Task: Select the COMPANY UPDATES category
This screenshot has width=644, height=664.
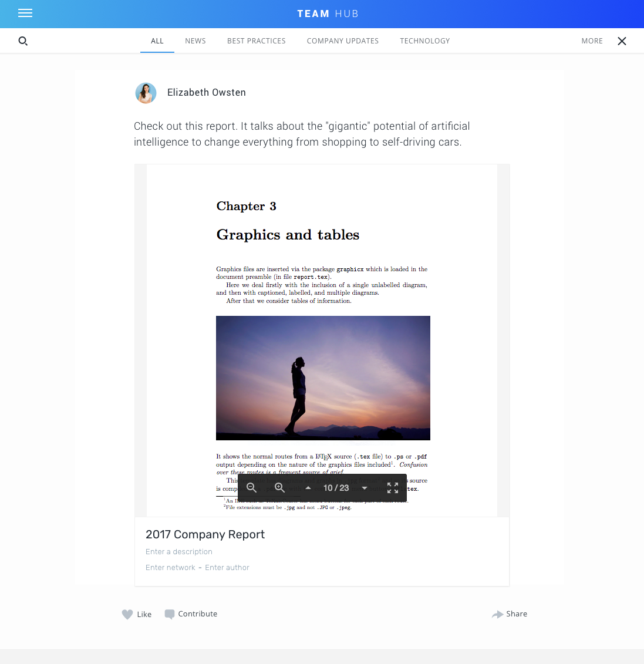Action: pyautogui.click(x=342, y=41)
